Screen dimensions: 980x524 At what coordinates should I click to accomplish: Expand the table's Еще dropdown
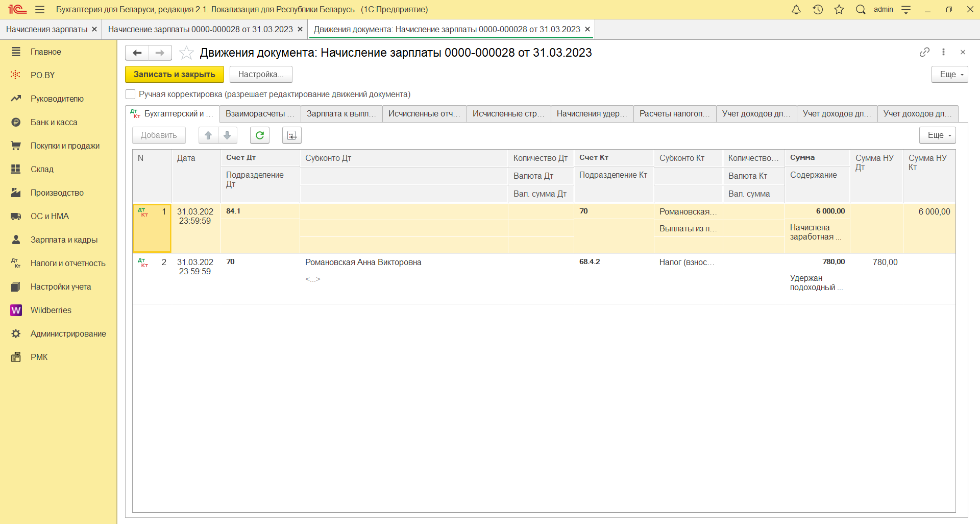[937, 135]
